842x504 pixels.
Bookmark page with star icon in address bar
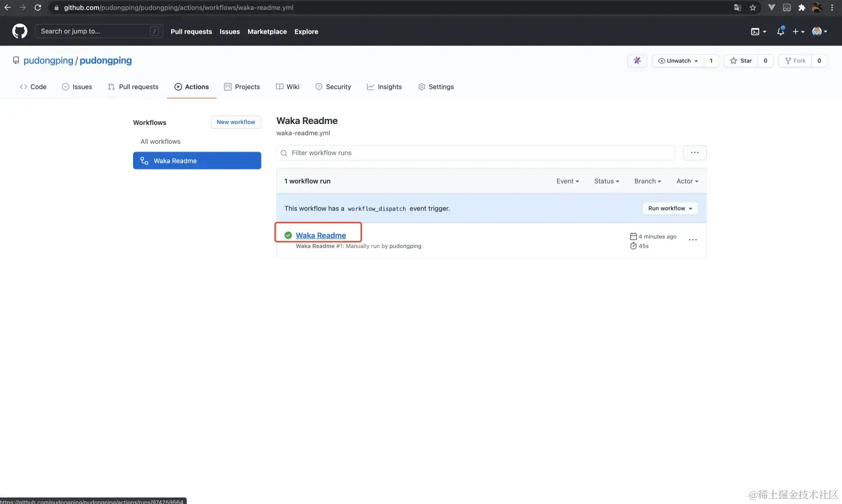coord(753,7)
